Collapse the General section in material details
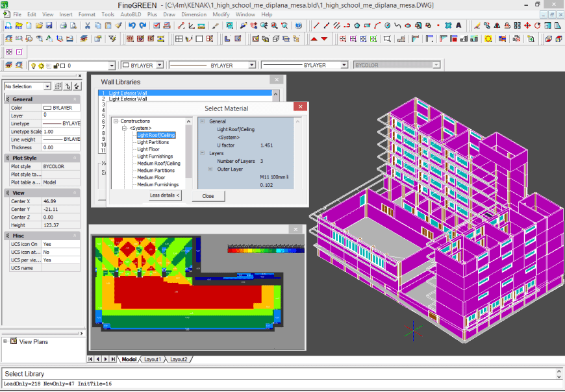Image resolution: width=565 pixels, height=392 pixels. (203, 121)
